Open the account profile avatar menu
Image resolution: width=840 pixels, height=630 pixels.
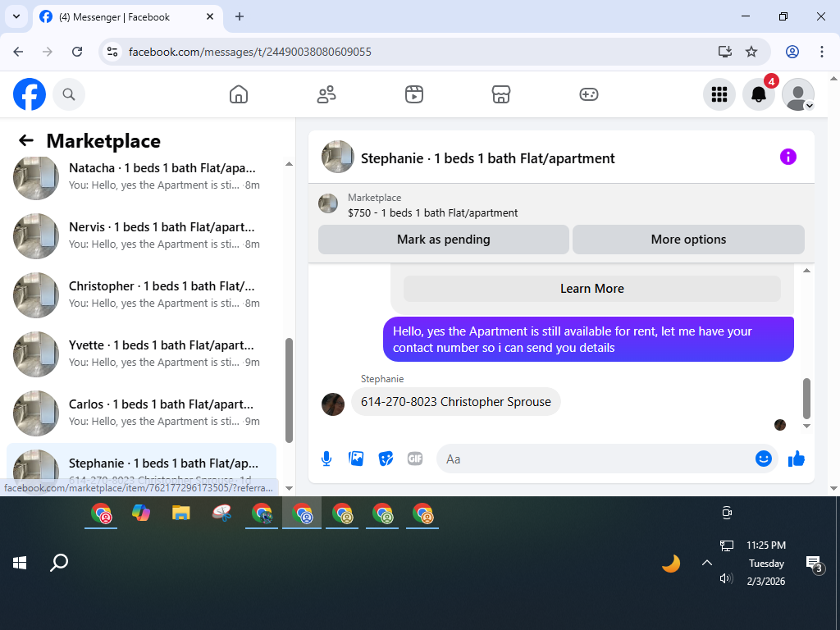point(798,94)
